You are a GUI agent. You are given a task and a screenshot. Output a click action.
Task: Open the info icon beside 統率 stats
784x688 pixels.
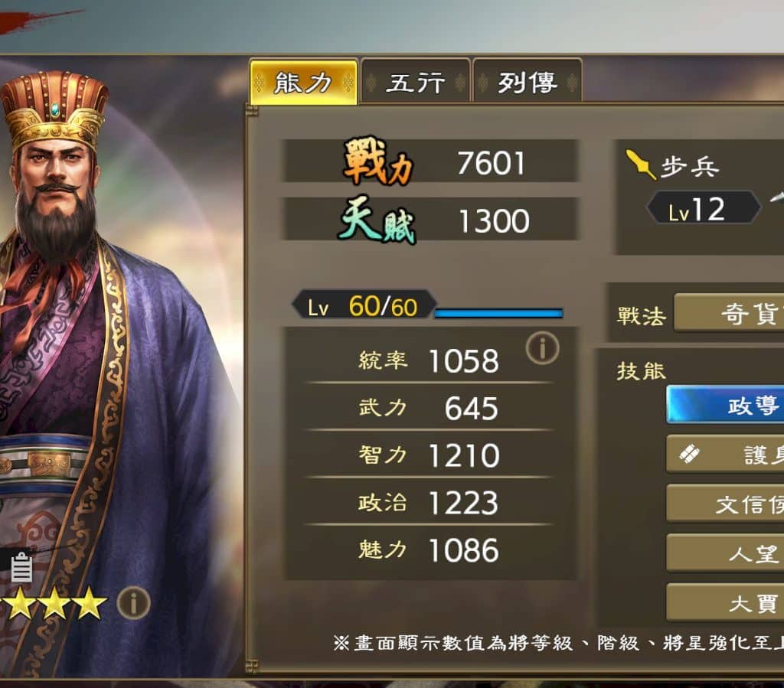(x=543, y=347)
